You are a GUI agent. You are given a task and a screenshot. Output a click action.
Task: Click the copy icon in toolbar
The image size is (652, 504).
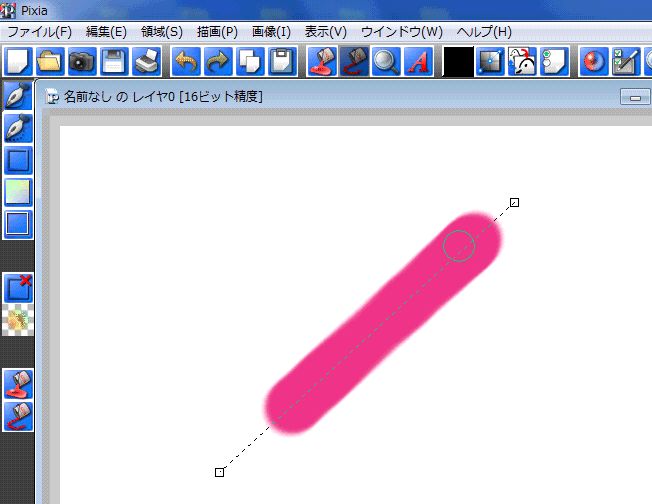pos(250,62)
